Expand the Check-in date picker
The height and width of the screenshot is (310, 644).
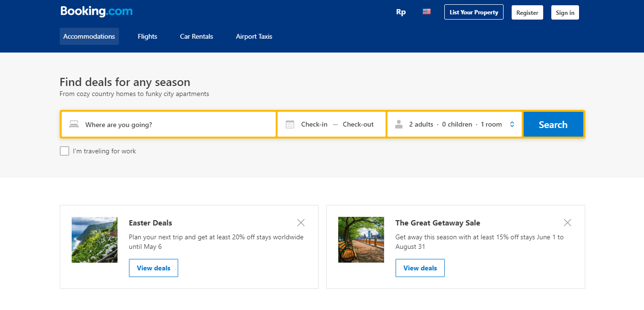point(314,124)
